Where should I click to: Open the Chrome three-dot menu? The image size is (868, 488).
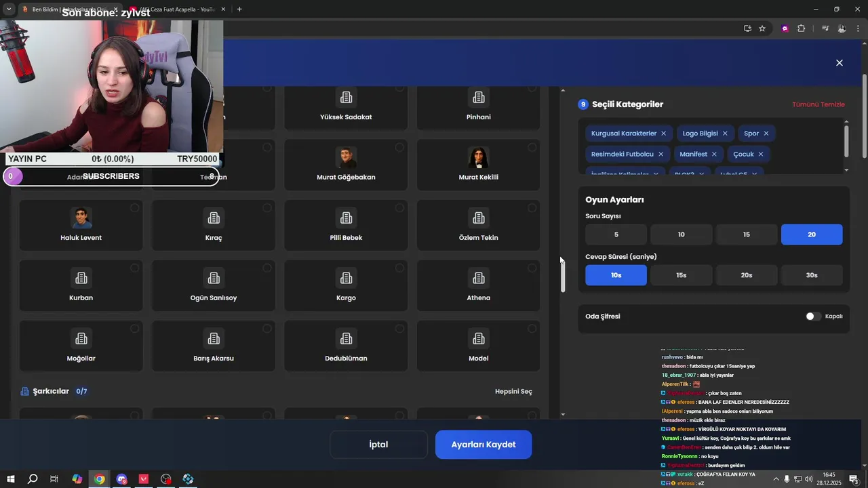[858, 28]
